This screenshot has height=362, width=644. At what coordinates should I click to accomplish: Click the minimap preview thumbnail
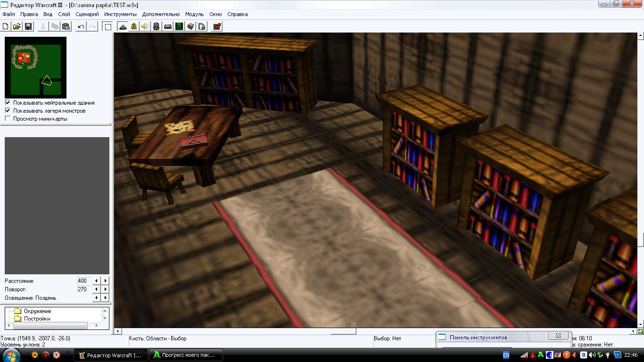35,67
